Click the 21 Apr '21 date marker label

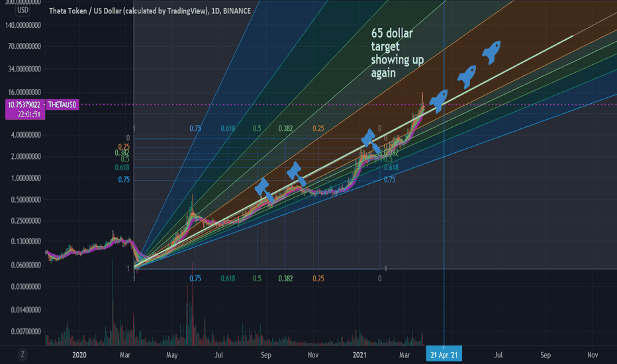click(444, 355)
